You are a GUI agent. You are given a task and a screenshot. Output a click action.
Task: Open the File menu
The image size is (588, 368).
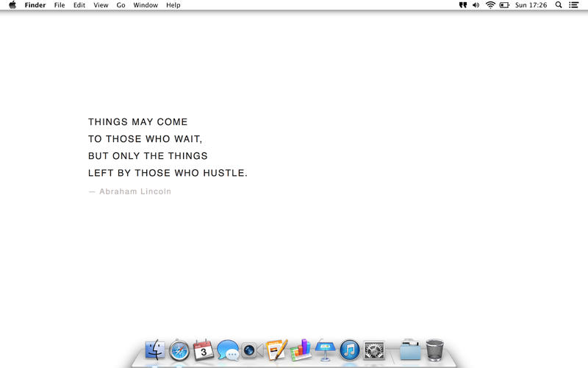(60, 5)
